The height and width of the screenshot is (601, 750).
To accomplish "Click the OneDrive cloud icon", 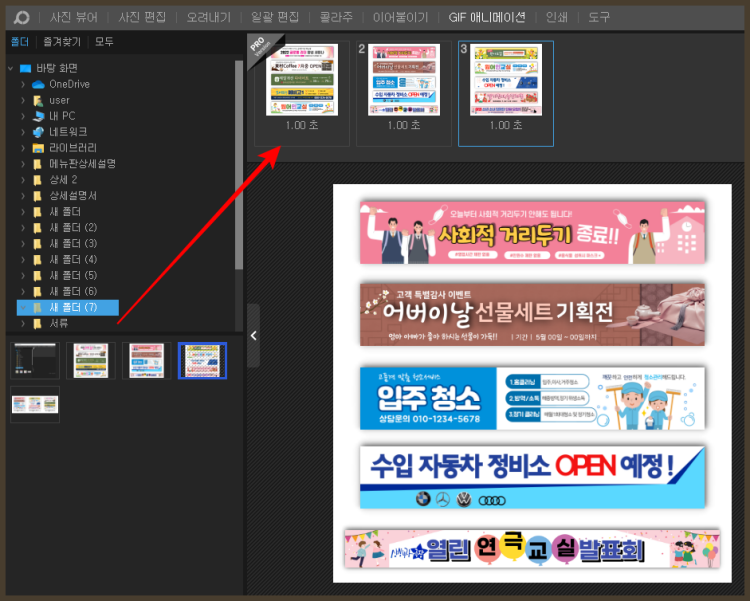I will (x=38, y=85).
